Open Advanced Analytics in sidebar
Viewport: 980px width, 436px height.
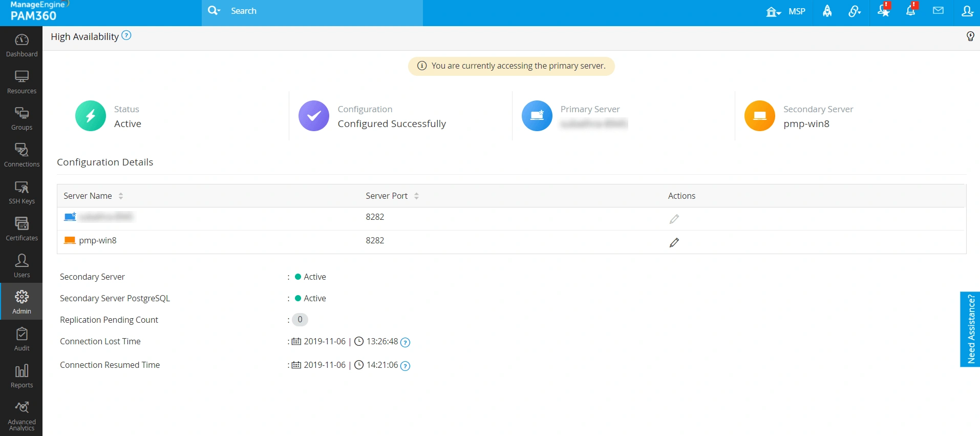pyautogui.click(x=22, y=416)
